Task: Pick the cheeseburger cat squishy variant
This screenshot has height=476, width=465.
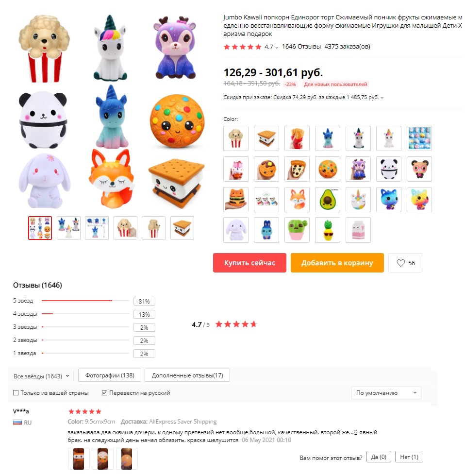Action: 236,200
